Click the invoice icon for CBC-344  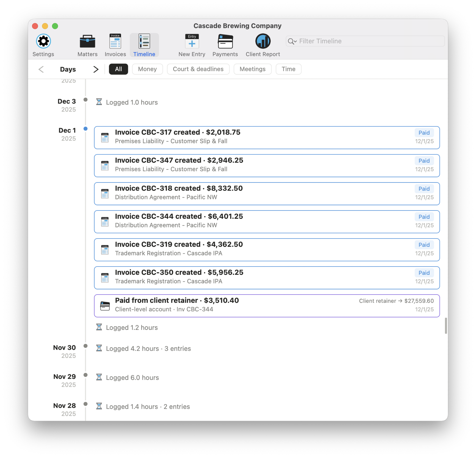(x=105, y=222)
